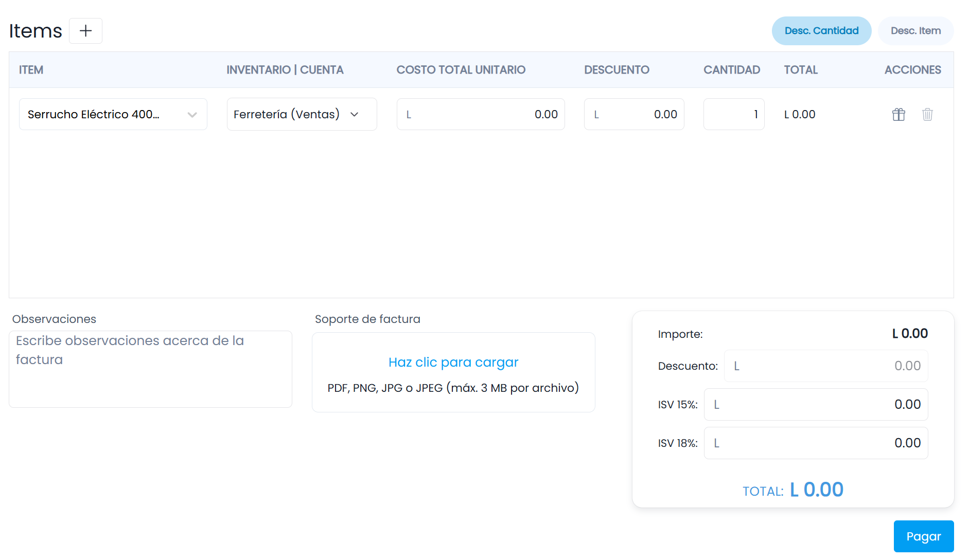The height and width of the screenshot is (560, 969).
Task: Expand the Ferretería (Ventas) inventory dropdown
Action: coord(302,114)
